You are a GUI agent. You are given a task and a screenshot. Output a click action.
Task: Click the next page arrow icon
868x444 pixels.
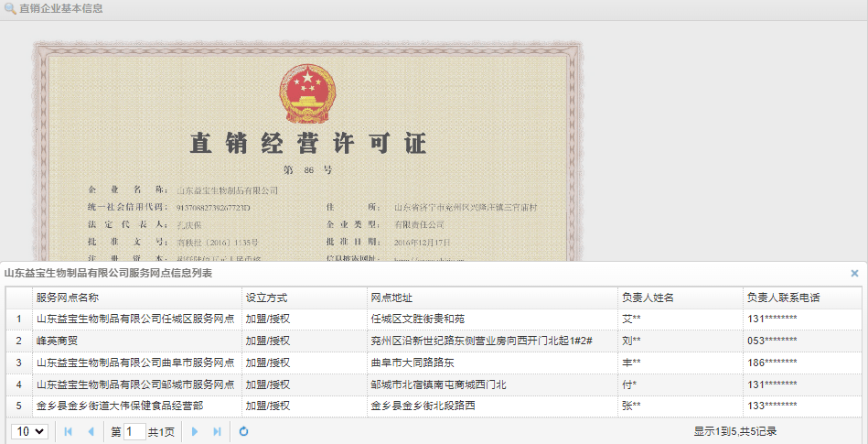pos(195,431)
